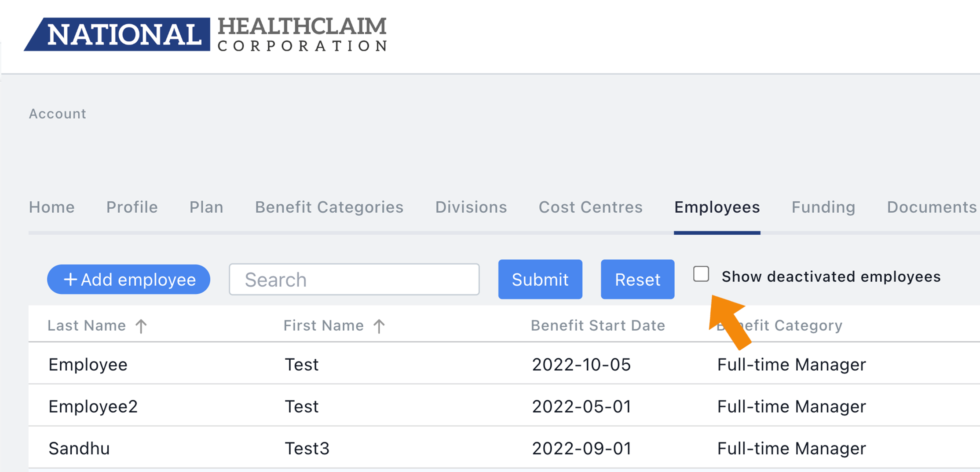The image size is (980, 472).
Task: Switch to the Funding tab
Action: (823, 207)
